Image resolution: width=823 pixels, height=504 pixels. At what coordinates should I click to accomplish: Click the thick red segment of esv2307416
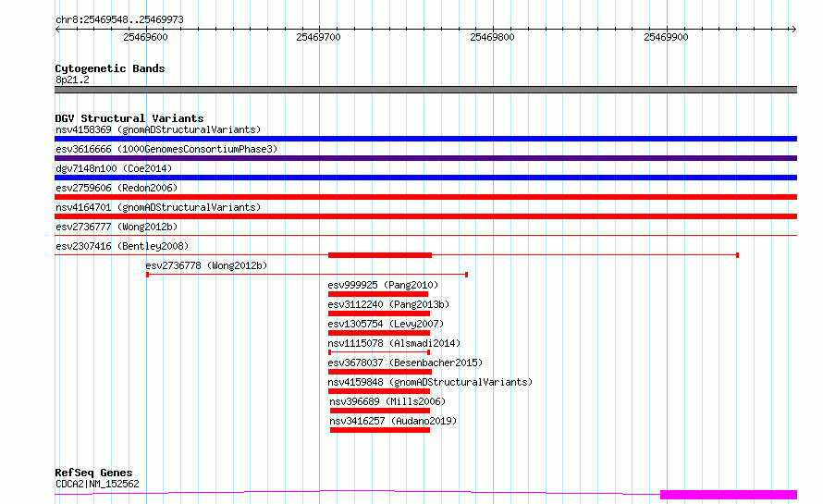pyautogui.click(x=380, y=255)
